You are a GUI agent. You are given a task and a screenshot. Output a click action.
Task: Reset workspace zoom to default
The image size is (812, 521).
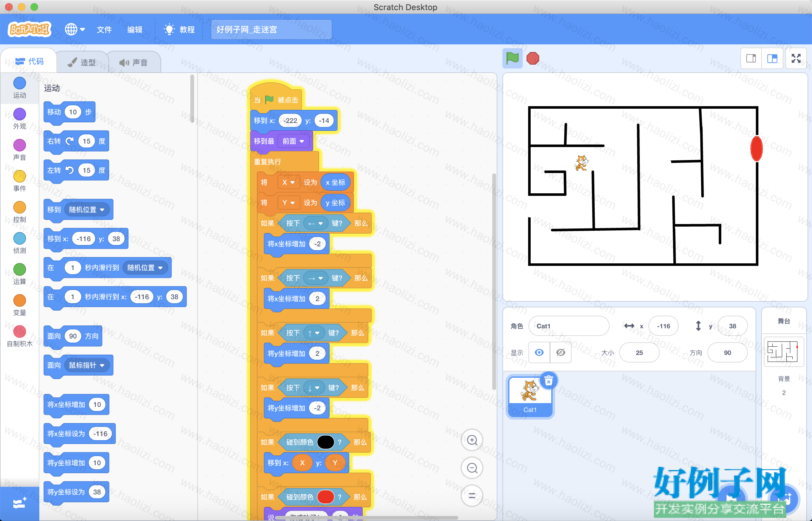pos(472,496)
